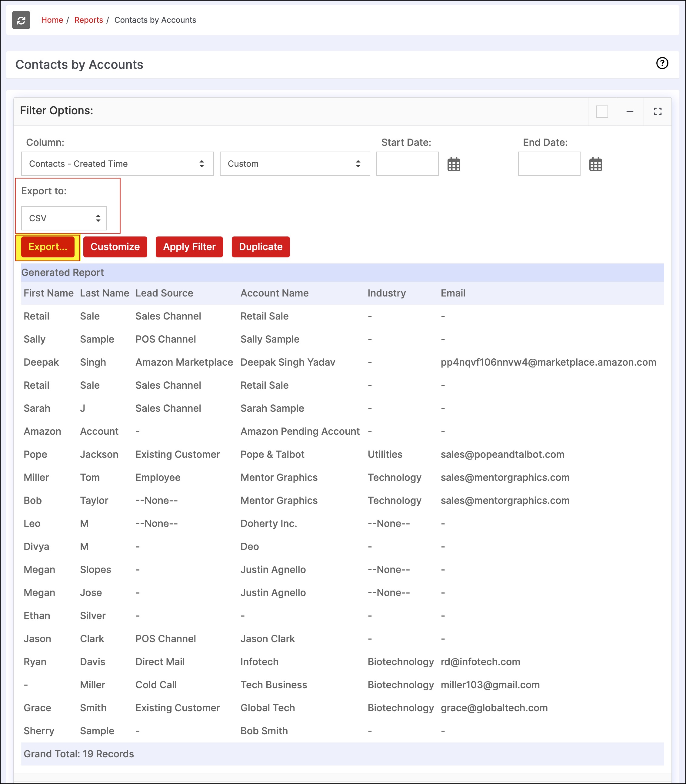Viewport: 686px width, 784px height.
Task: Click the Bob Smith account cell
Action: (x=264, y=731)
